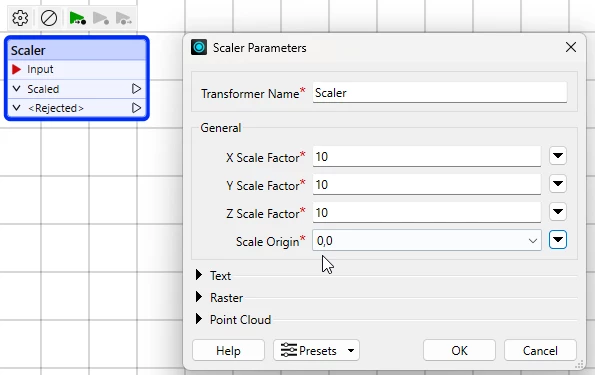Image resolution: width=595 pixels, height=375 pixels.
Task: Select the Scaler transformer title
Action: coord(28,50)
